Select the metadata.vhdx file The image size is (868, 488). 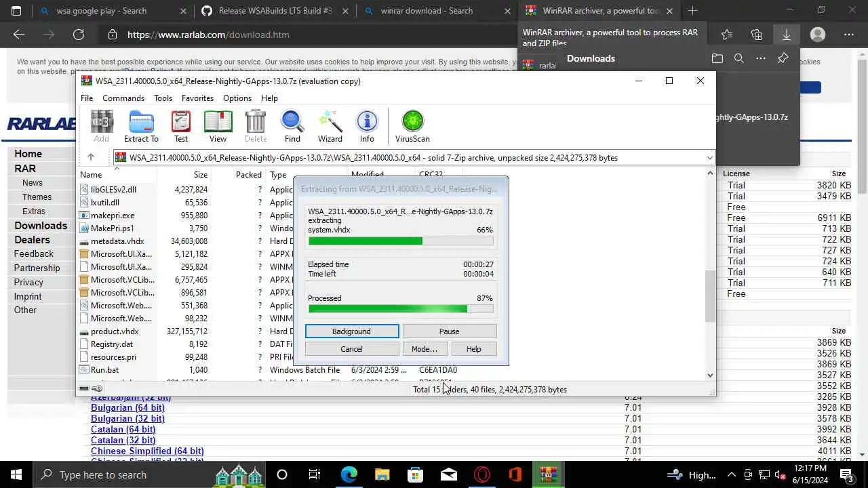pyautogui.click(x=117, y=241)
